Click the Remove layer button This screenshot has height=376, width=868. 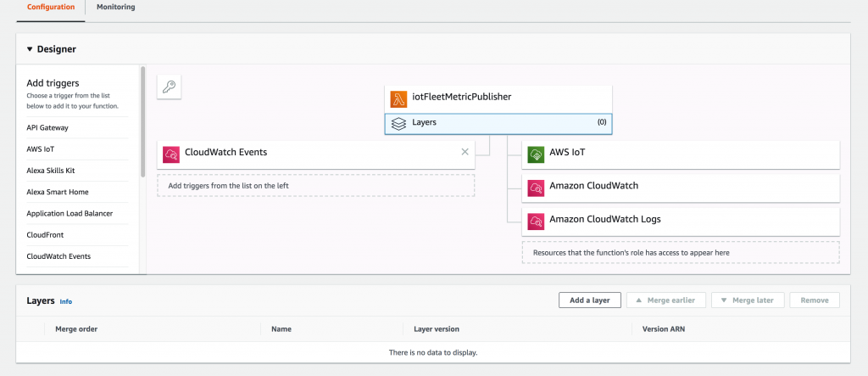click(x=815, y=300)
